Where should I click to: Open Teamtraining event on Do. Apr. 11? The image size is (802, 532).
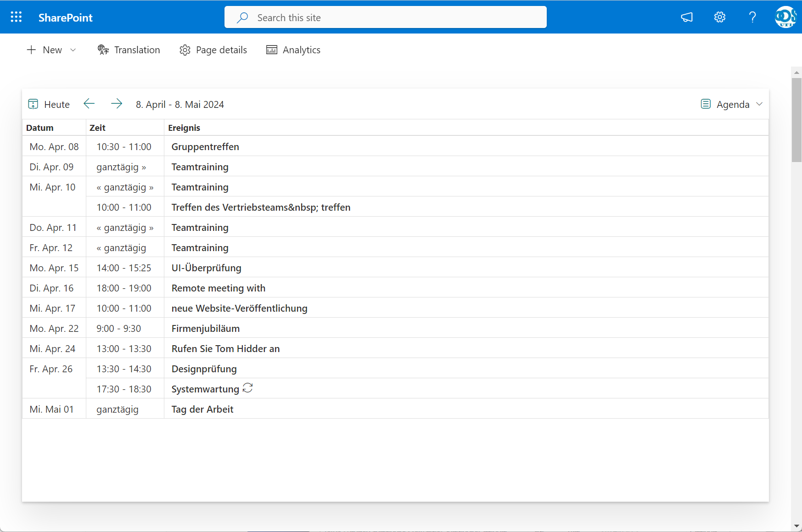[x=200, y=228]
